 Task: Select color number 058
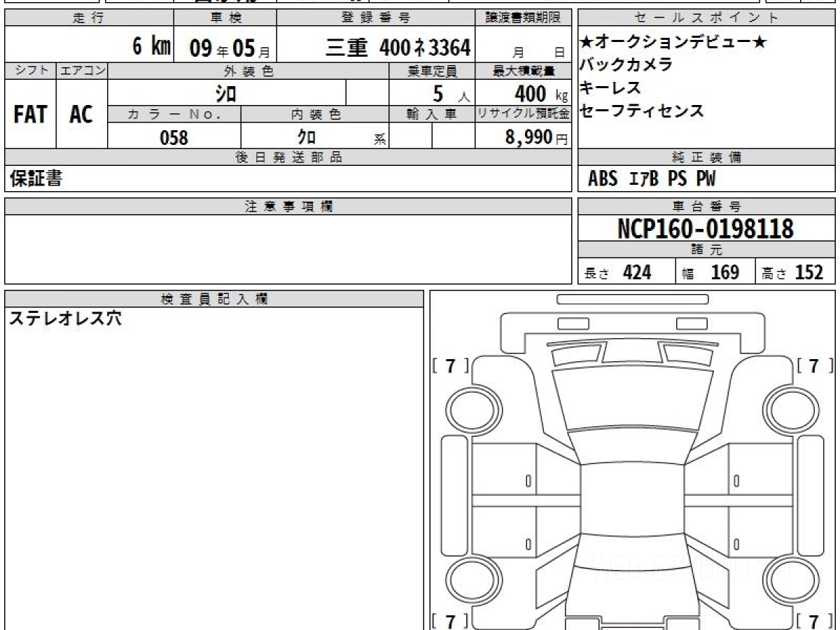pyautogui.click(x=174, y=137)
